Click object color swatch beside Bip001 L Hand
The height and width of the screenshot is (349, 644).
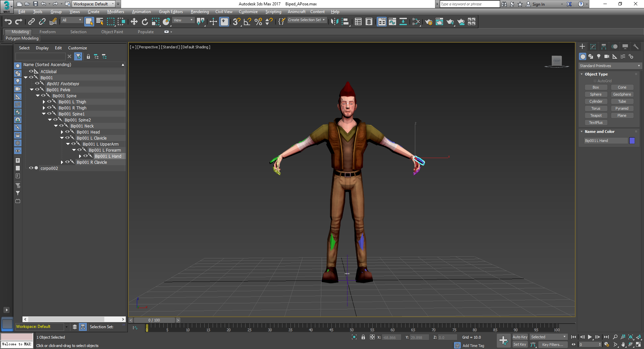[x=632, y=141]
